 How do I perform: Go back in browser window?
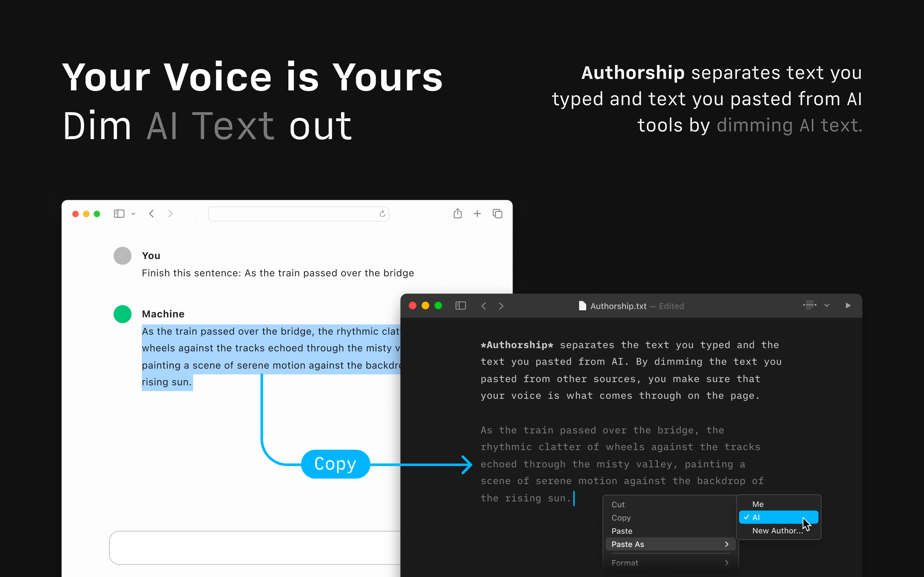152,214
